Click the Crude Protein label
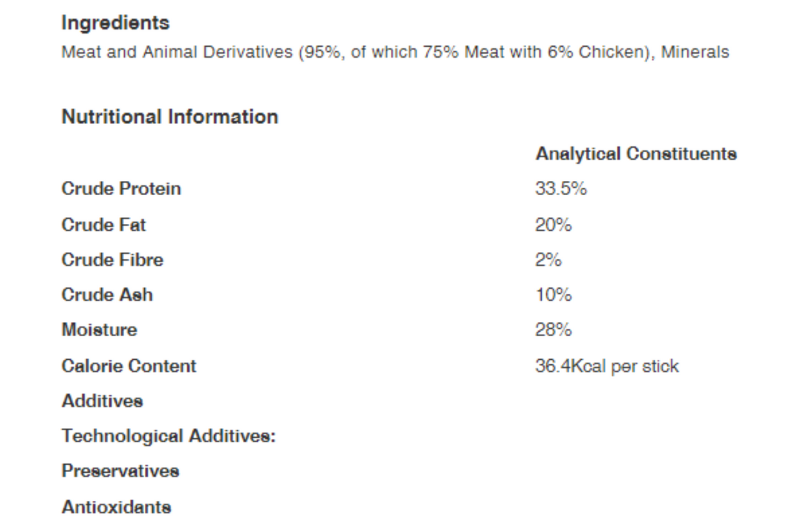 point(121,189)
